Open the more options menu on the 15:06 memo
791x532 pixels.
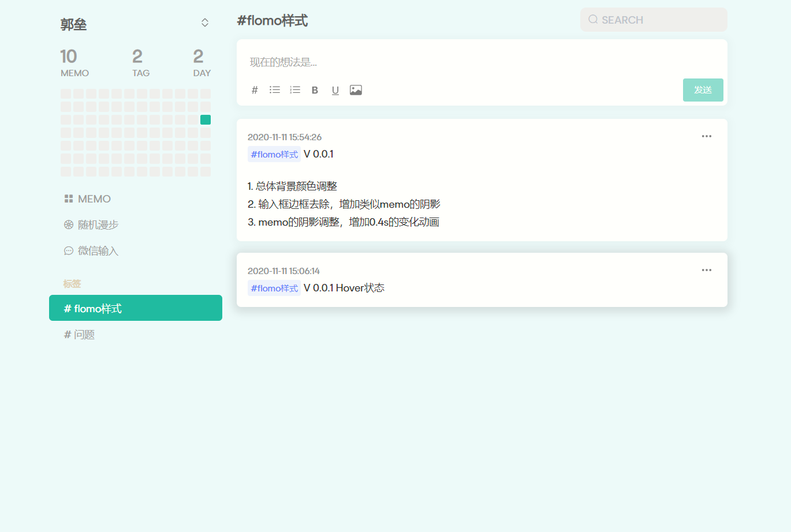707,270
